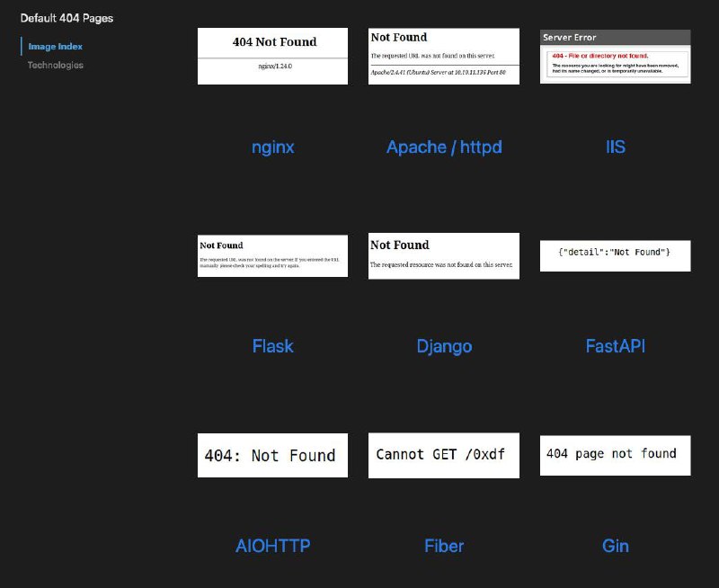Follow the FastAPI link

coord(616,346)
